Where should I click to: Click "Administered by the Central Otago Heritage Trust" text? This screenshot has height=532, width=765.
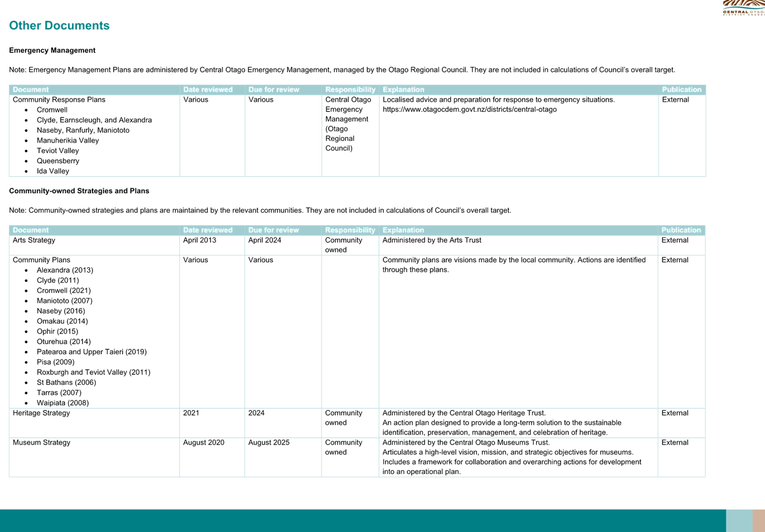[464, 413]
